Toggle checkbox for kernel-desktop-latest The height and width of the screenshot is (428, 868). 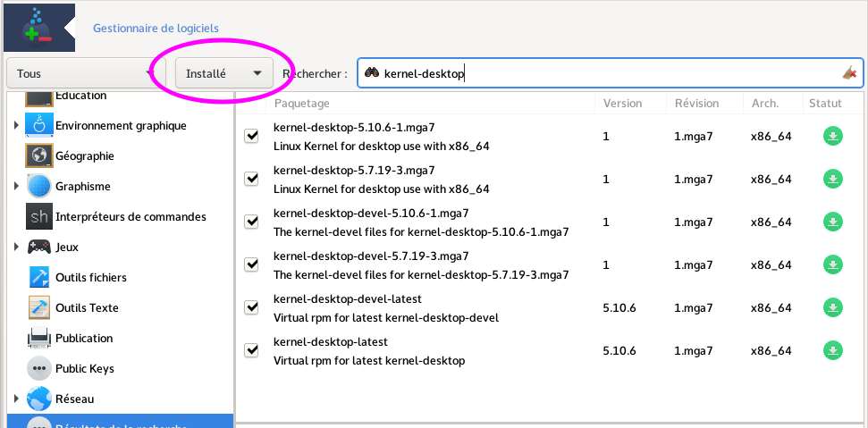[251, 350]
